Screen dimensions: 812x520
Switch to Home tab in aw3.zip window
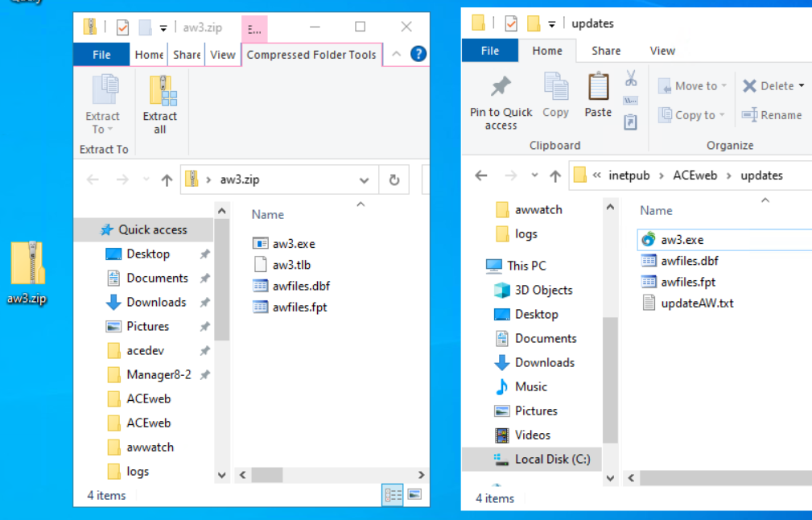pyautogui.click(x=149, y=55)
